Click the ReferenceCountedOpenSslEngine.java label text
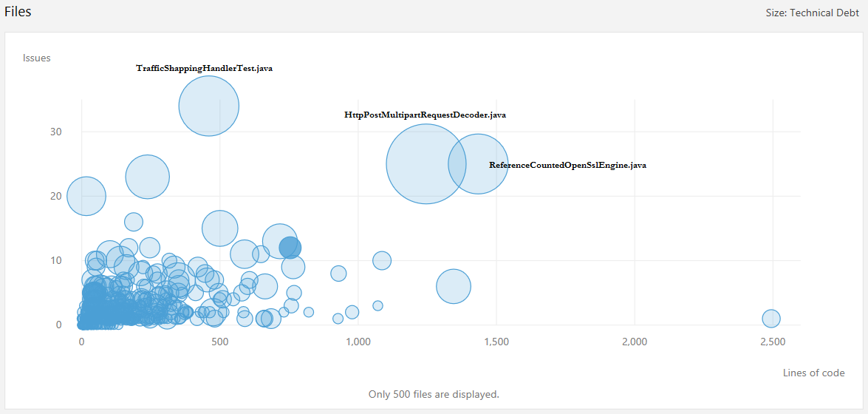This screenshot has height=414, width=868. tap(567, 165)
